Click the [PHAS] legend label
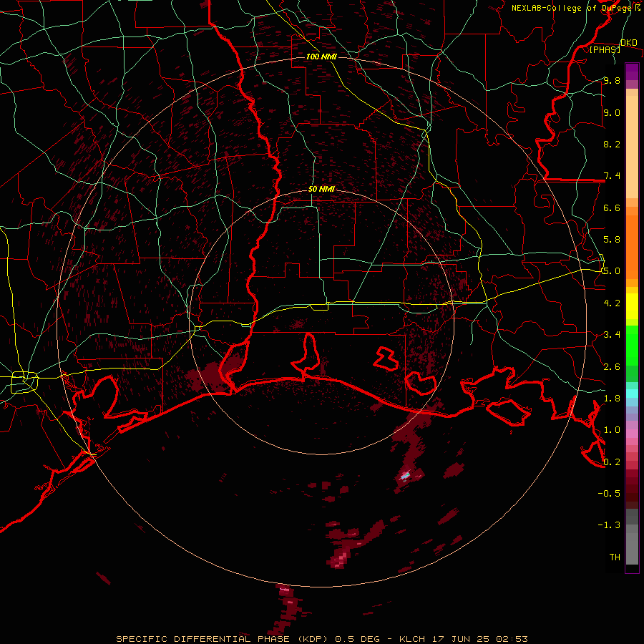The width and height of the screenshot is (644, 644). [605, 49]
